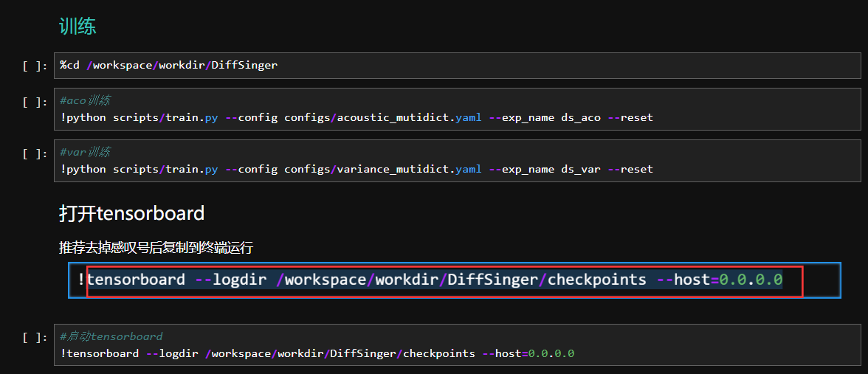Screen dimensions: 868x374
Task: Click the tensorboard command in the bottom code cell
Action: point(317,353)
